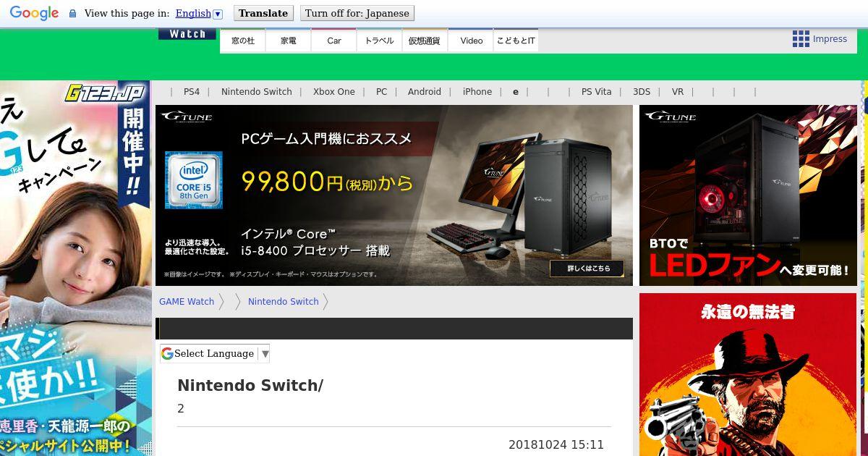This screenshot has width=868, height=456.
Task: Open the トラベル tab
Action: 379,41
